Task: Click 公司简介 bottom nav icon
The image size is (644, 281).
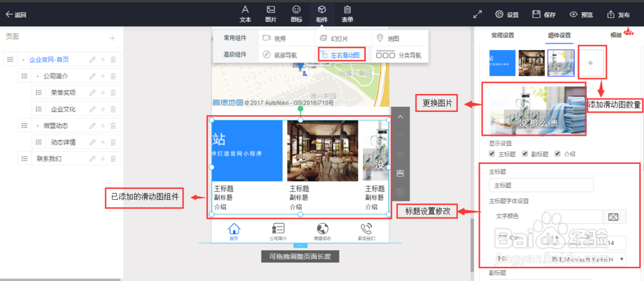Action: [278, 231]
